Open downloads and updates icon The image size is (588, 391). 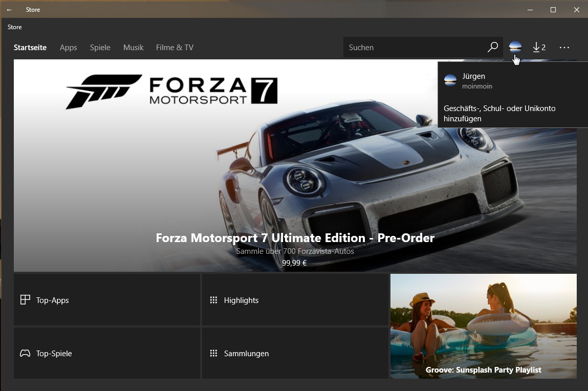(x=539, y=47)
